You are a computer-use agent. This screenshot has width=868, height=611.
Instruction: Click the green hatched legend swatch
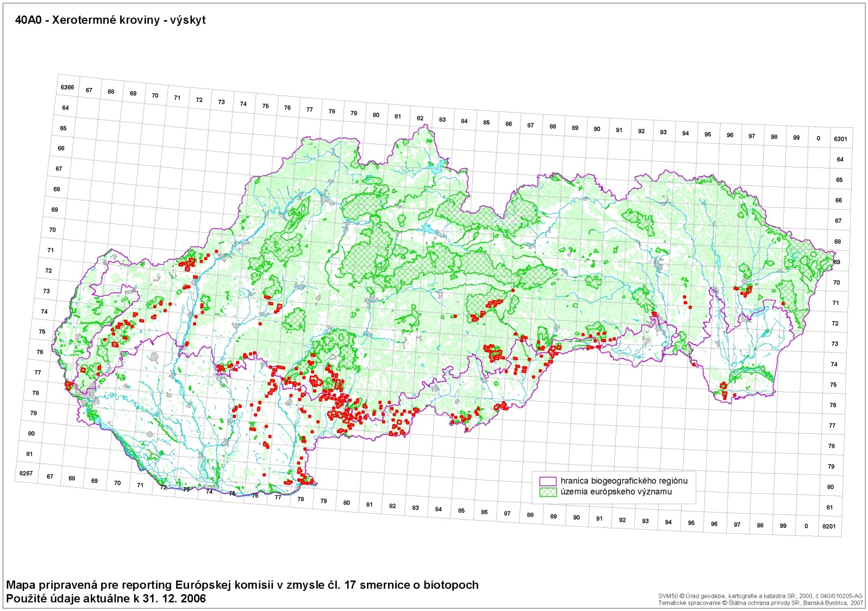point(548,492)
